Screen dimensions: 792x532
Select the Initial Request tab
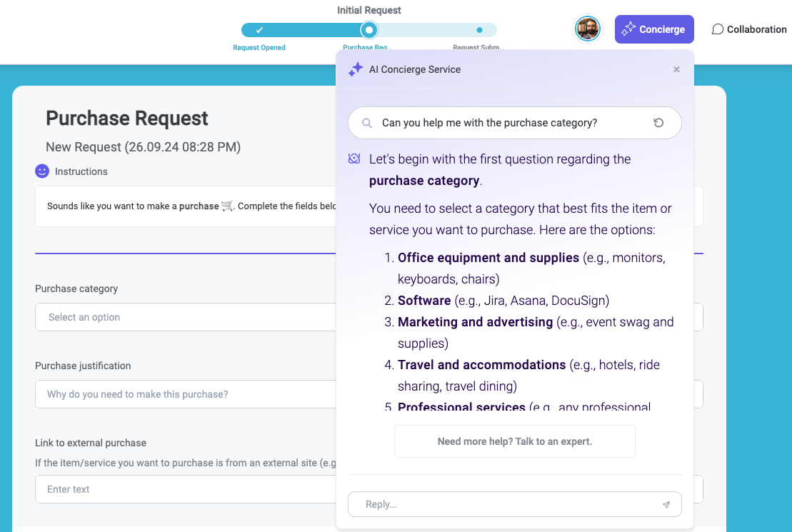click(369, 10)
